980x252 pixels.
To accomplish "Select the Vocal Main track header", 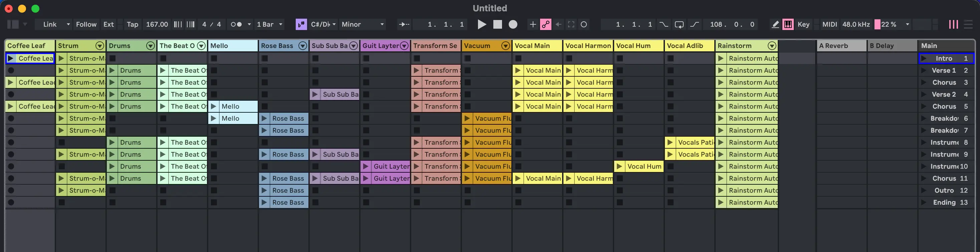I will click(x=537, y=46).
